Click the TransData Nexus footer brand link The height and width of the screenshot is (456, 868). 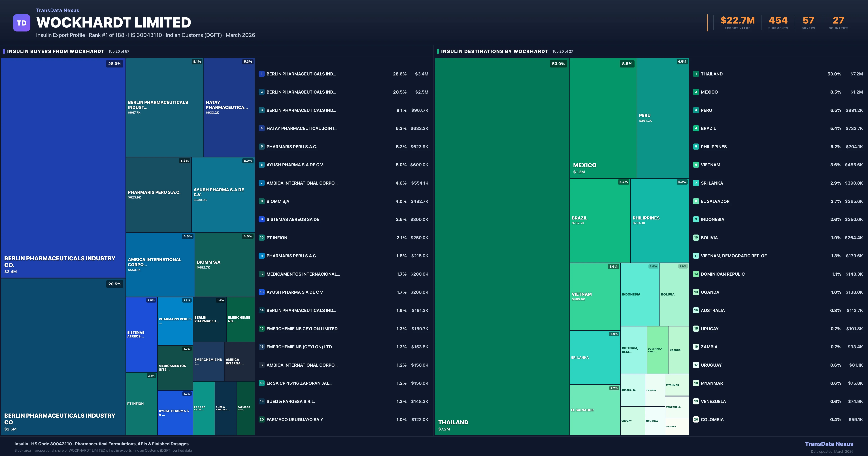coord(829,444)
